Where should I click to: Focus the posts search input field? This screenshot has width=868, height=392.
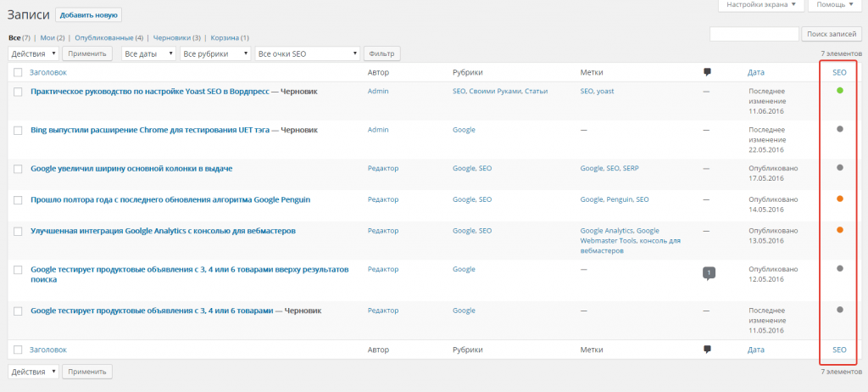point(754,34)
